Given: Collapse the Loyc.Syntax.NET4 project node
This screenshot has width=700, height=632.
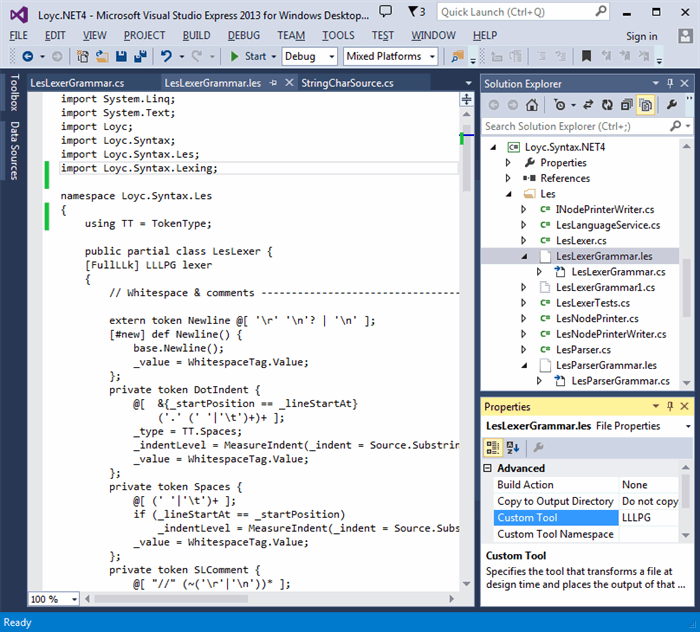Looking at the screenshot, I should click(x=493, y=147).
